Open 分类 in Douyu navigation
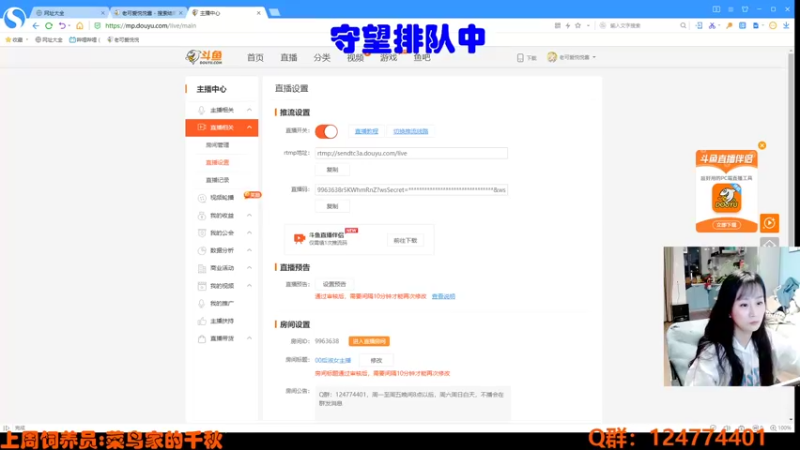Screen dimensions: 800x450 [x=322, y=58]
